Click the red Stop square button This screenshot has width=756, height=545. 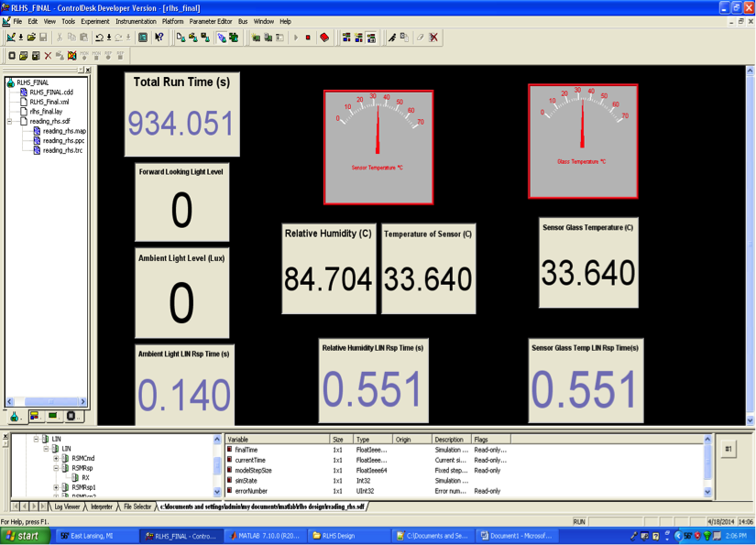click(308, 38)
